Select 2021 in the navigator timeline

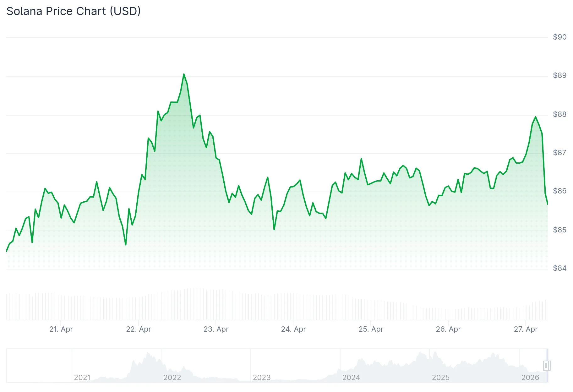click(x=82, y=377)
